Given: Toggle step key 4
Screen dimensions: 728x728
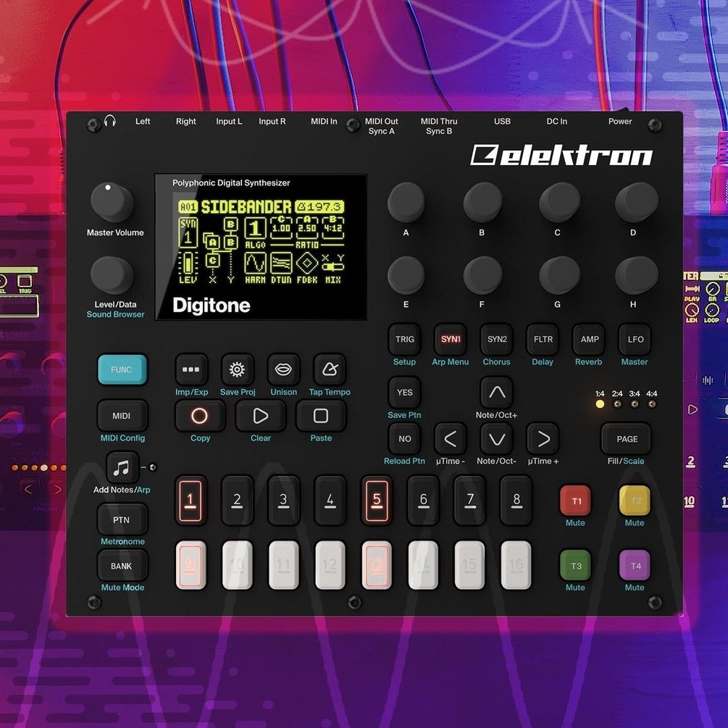Looking at the screenshot, I should pyautogui.click(x=330, y=501).
